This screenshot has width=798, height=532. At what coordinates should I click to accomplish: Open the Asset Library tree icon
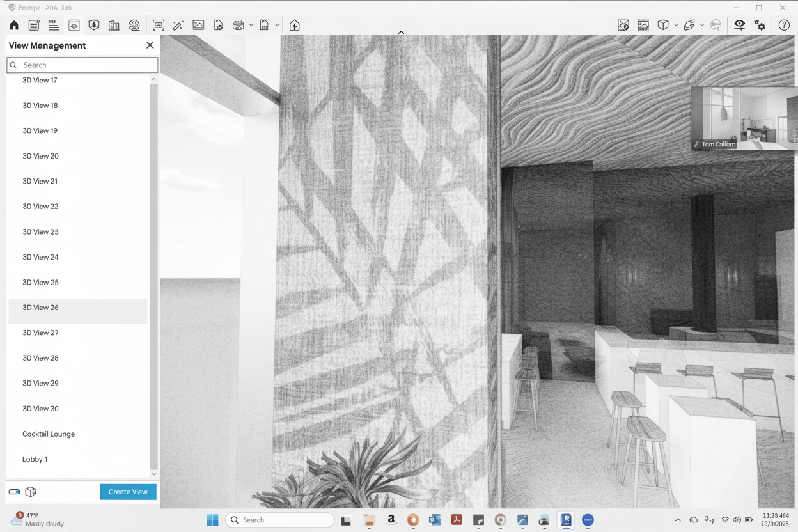click(94, 26)
